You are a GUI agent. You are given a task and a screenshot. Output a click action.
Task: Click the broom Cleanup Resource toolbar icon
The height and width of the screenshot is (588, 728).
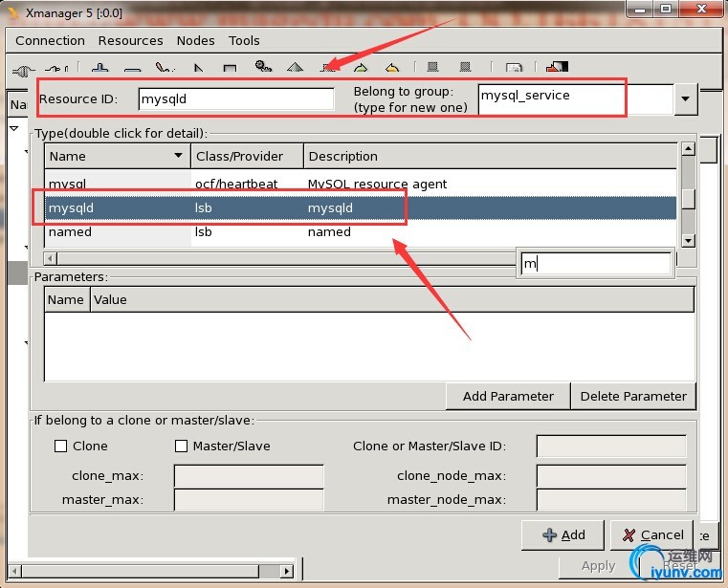tap(165, 68)
